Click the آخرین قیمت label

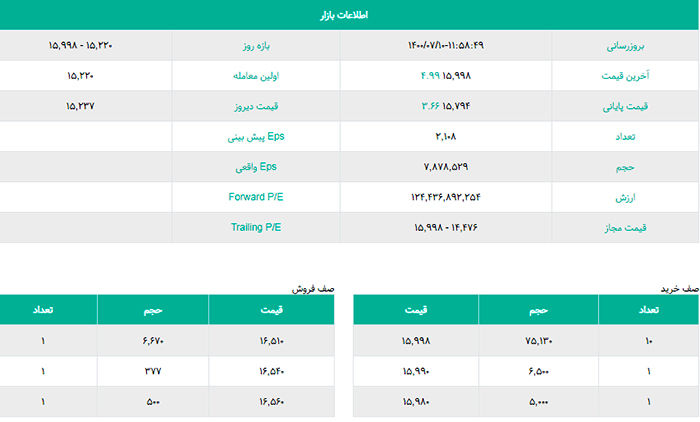[x=625, y=76]
